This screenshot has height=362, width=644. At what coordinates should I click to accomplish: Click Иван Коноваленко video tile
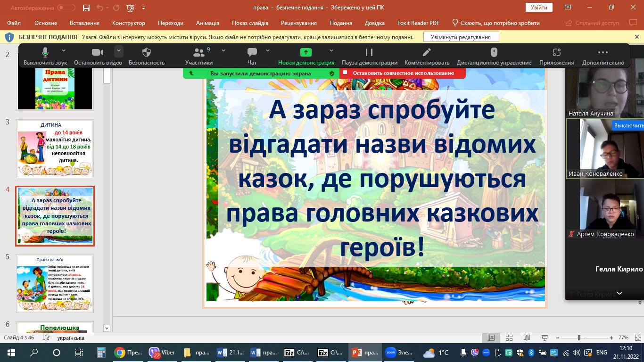coord(605,148)
